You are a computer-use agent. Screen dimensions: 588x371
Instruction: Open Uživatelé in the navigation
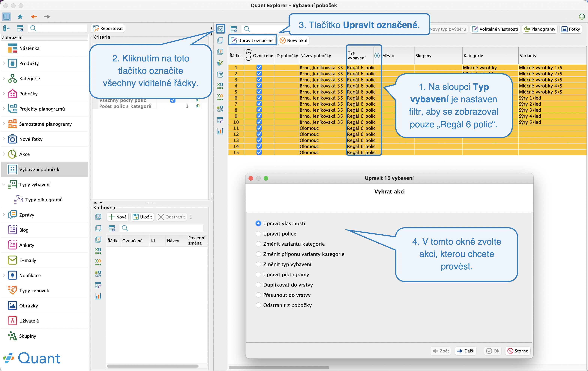tap(44, 321)
